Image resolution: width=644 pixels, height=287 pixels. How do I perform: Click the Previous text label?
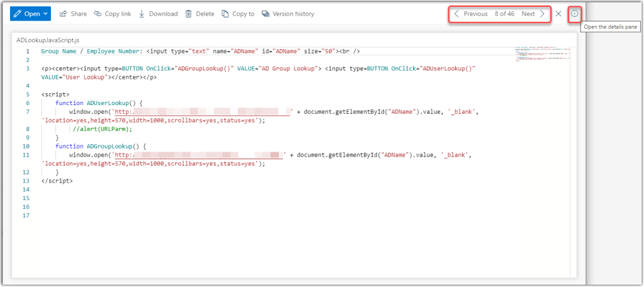pyautogui.click(x=475, y=14)
